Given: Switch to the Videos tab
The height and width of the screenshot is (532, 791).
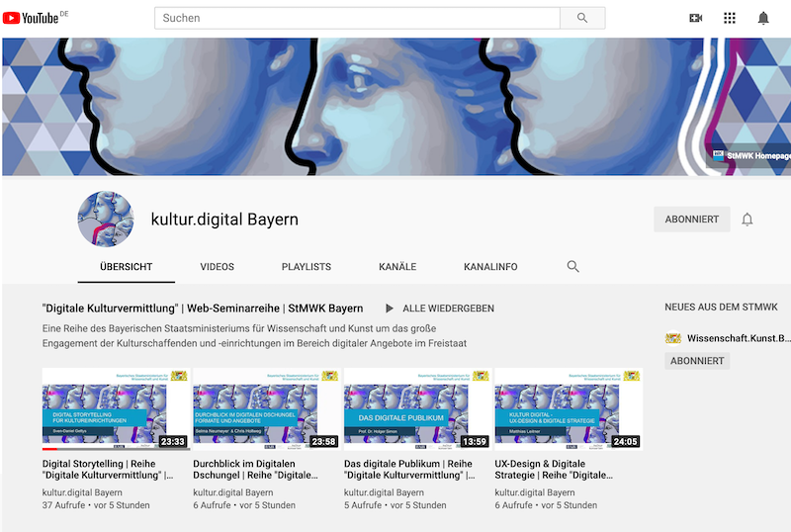Looking at the screenshot, I should point(217,267).
